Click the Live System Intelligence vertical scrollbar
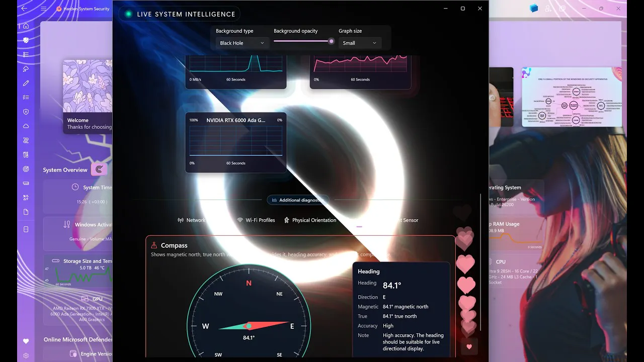The width and height of the screenshot is (644, 362). point(481,262)
